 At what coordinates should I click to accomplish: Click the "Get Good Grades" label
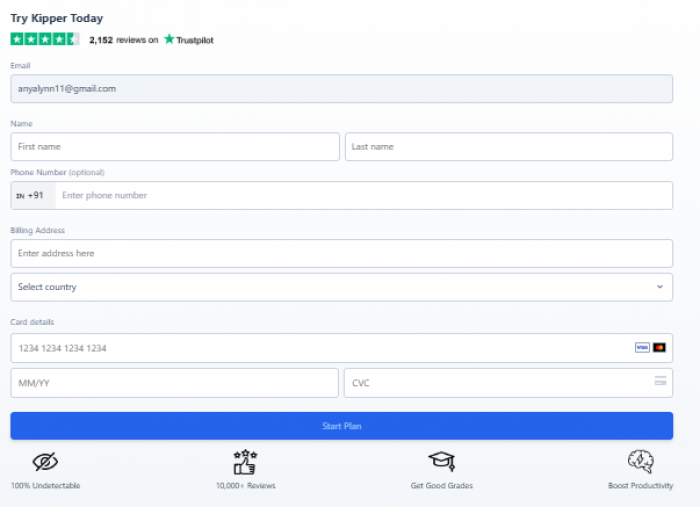[442, 486]
